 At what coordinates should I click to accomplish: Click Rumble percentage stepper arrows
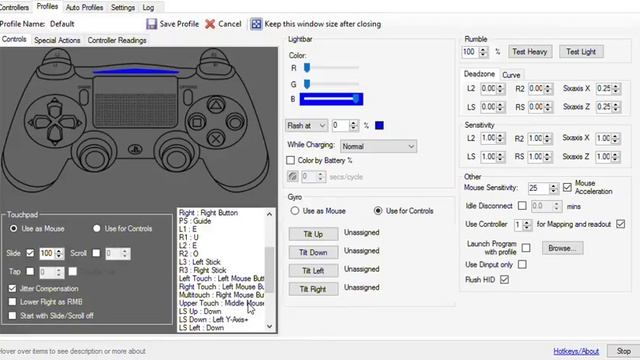[x=484, y=52]
